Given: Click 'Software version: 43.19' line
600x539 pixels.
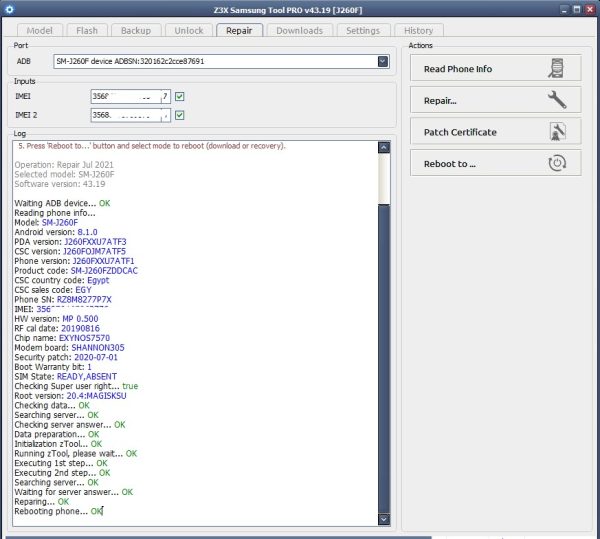Looking at the screenshot, I should pos(60,184).
